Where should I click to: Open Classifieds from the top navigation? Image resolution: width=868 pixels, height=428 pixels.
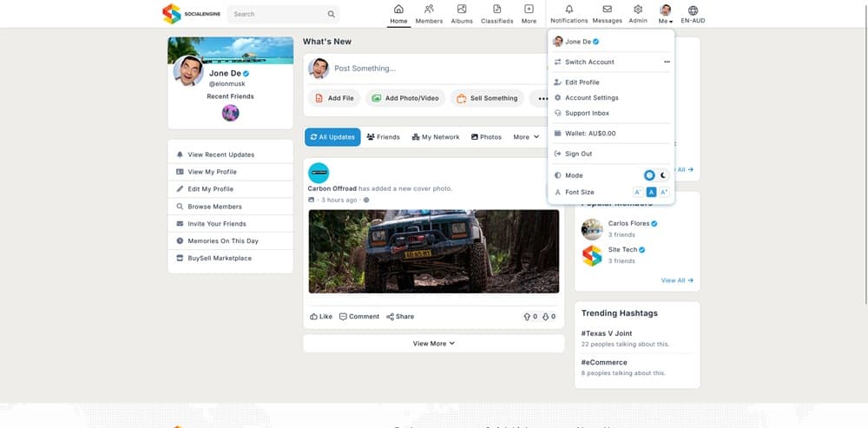(x=497, y=10)
